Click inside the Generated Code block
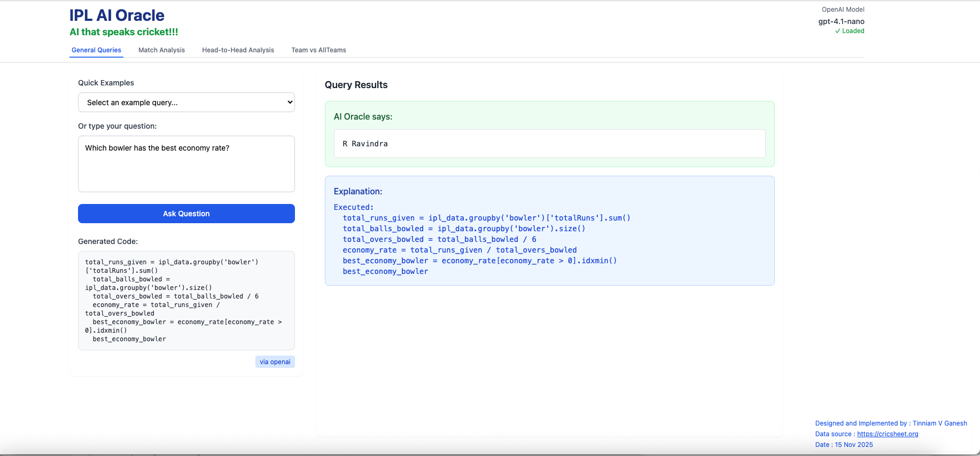Viewport: 980px width, 456px height. pyautogui.click(x=186, y=301)
